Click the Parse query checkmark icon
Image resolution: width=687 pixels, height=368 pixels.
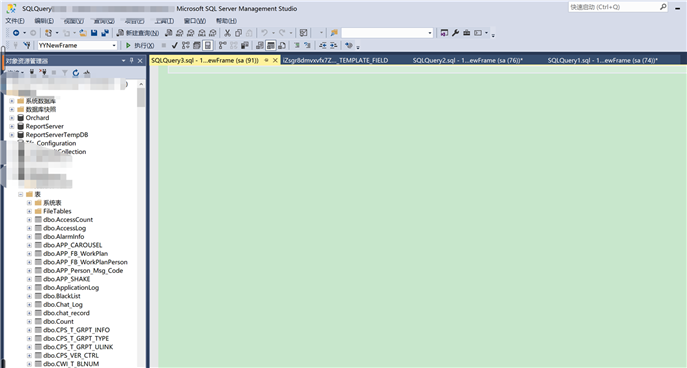(x=174, y=45)
